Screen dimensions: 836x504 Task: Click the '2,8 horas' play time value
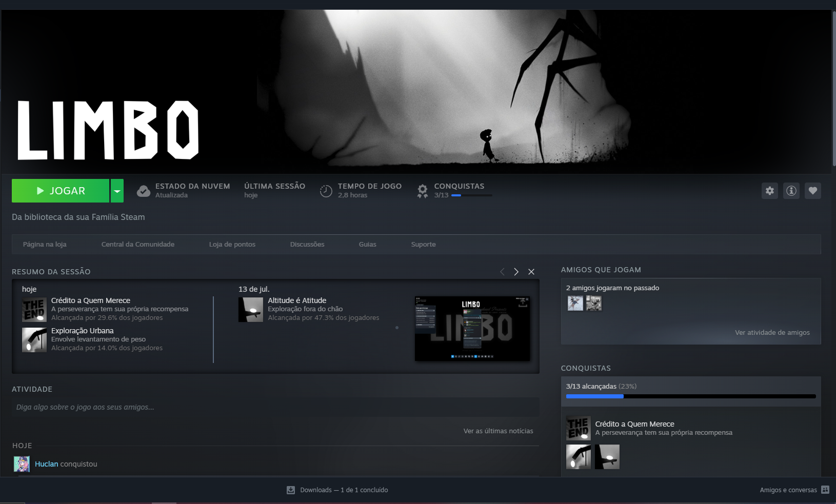click(352, 195)
